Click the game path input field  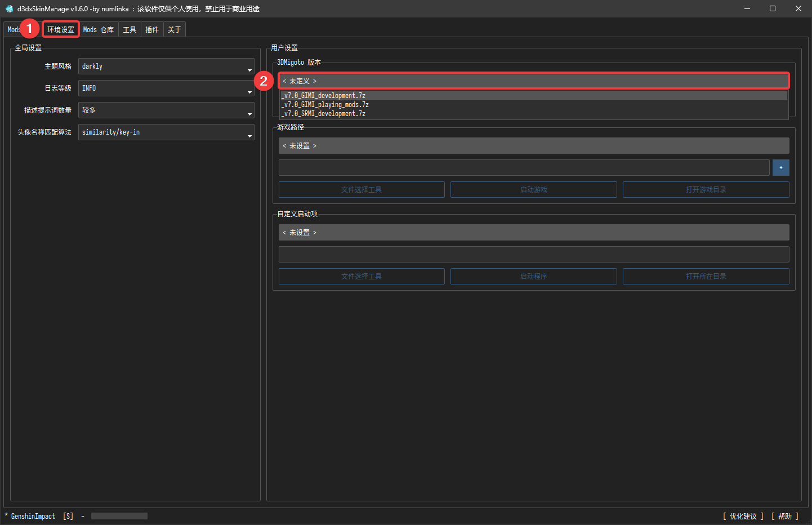tap(524, 168)
